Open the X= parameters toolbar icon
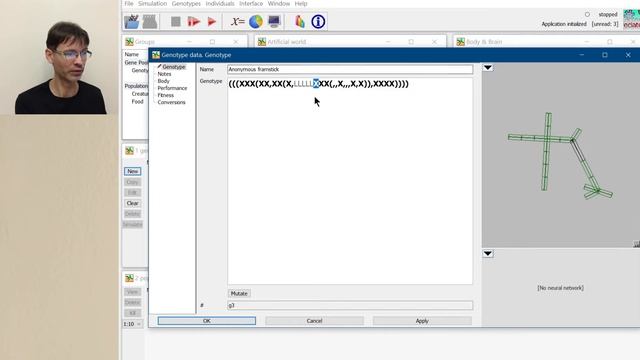 (237, 21)
